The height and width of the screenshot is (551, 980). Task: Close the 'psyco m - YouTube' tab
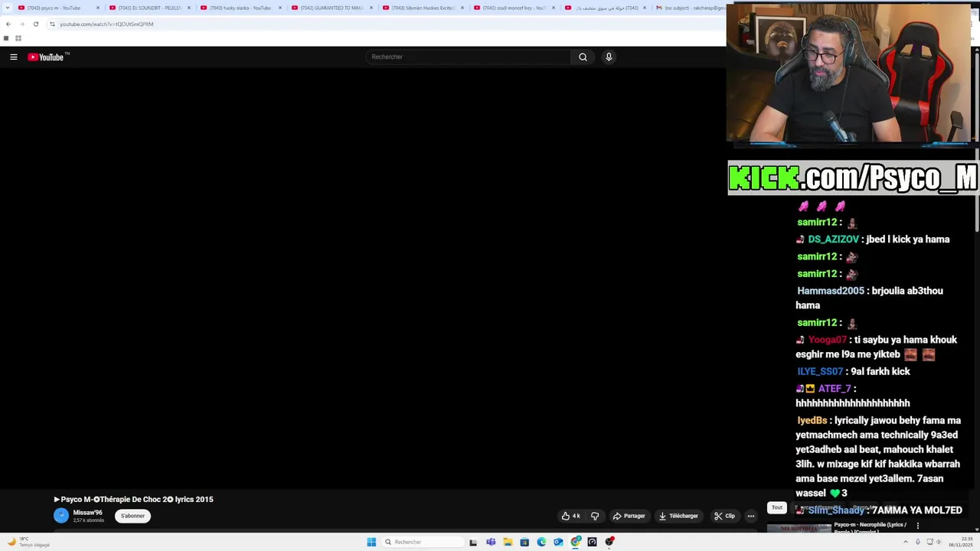[x=98, y=8]
